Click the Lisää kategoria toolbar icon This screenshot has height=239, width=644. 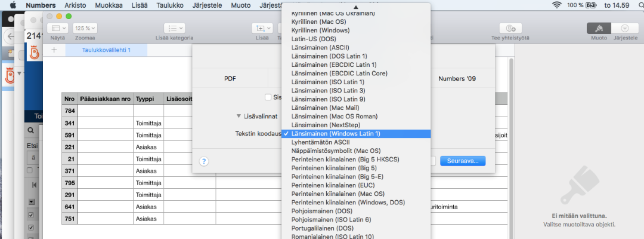(174, 28)
